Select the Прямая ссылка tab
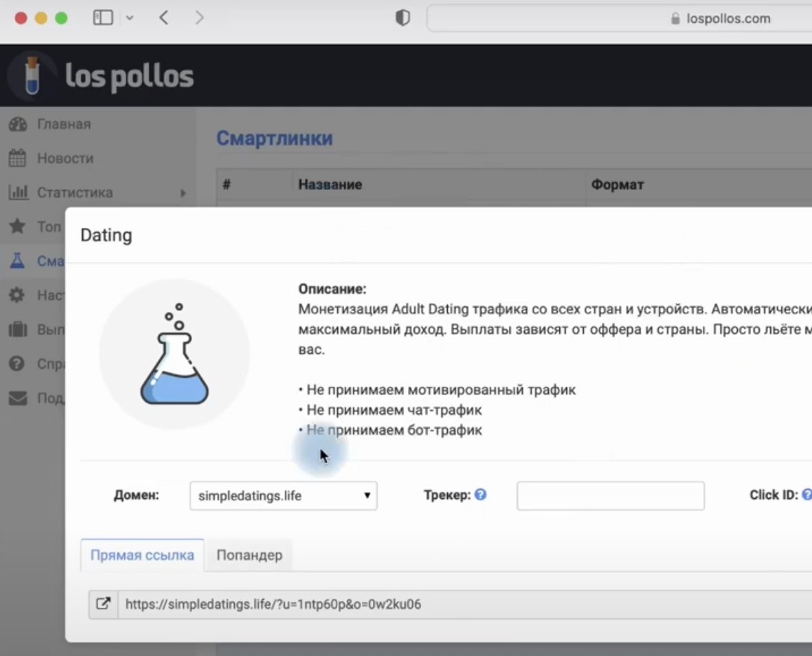The height and width of the screenshot is (656, 812). coord(142,555)
